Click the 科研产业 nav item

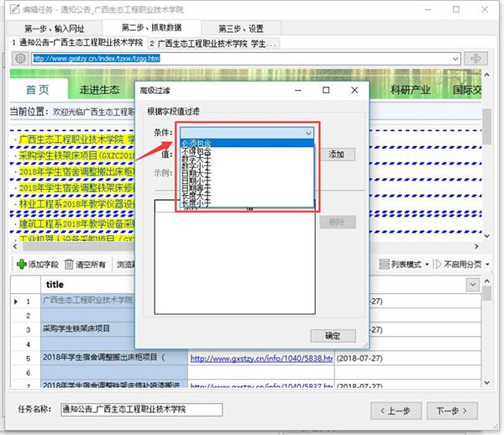[x=411, y=90]
